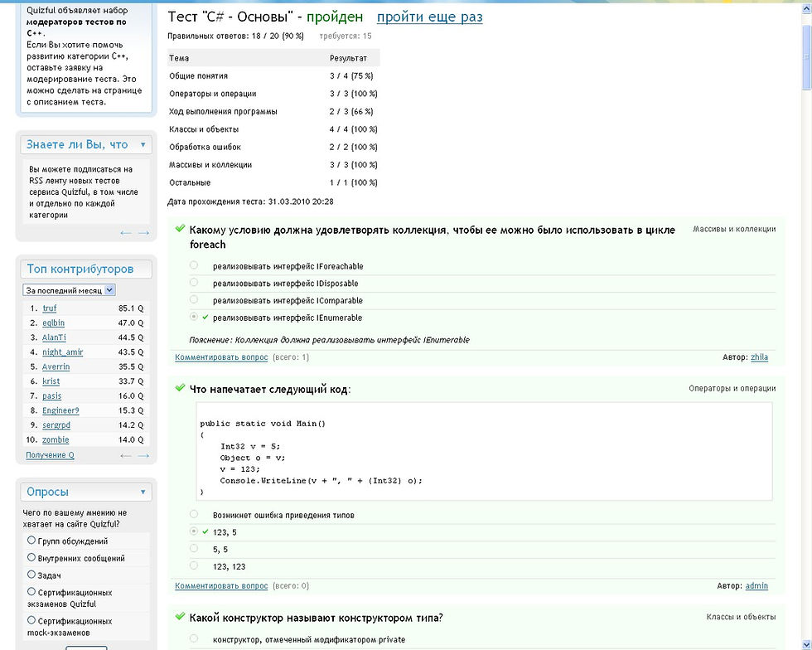The width and height of the screenshot is (812, 650).
Task: Click the 'Получение Q' link
Action: click(x=51, y=455)
